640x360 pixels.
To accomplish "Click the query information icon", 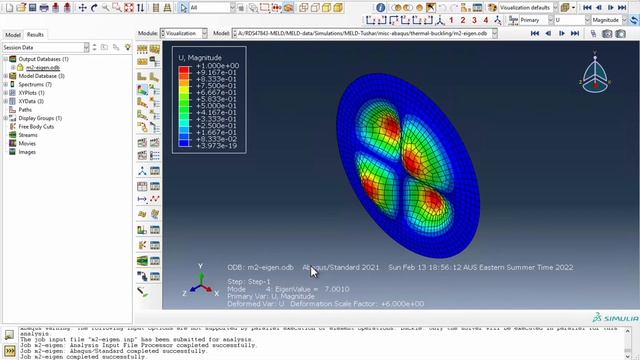I will 380,7.
